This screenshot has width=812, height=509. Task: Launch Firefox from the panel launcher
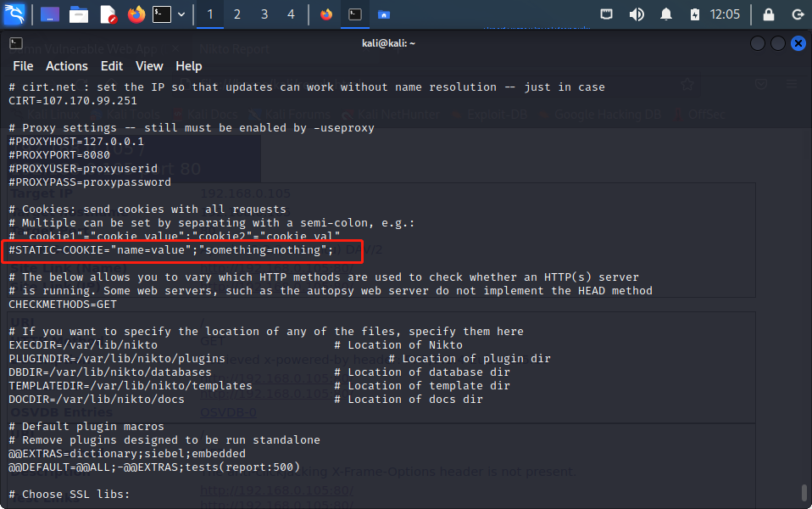click(136, 14)
